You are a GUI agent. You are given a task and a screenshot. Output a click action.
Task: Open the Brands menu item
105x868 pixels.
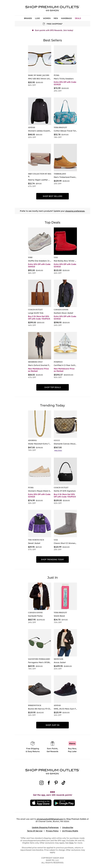coord(28,18)
